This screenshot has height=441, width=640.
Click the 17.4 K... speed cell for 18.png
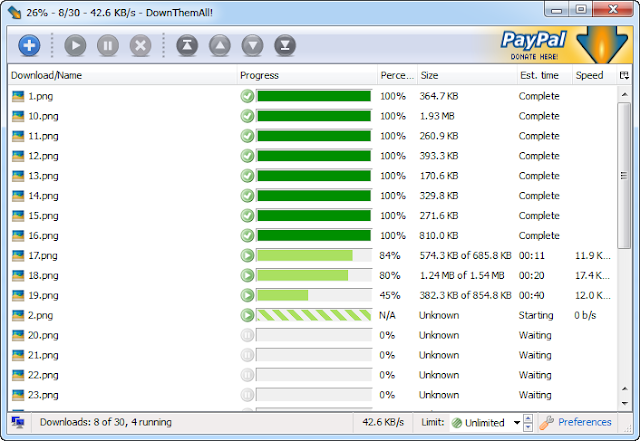592,276
